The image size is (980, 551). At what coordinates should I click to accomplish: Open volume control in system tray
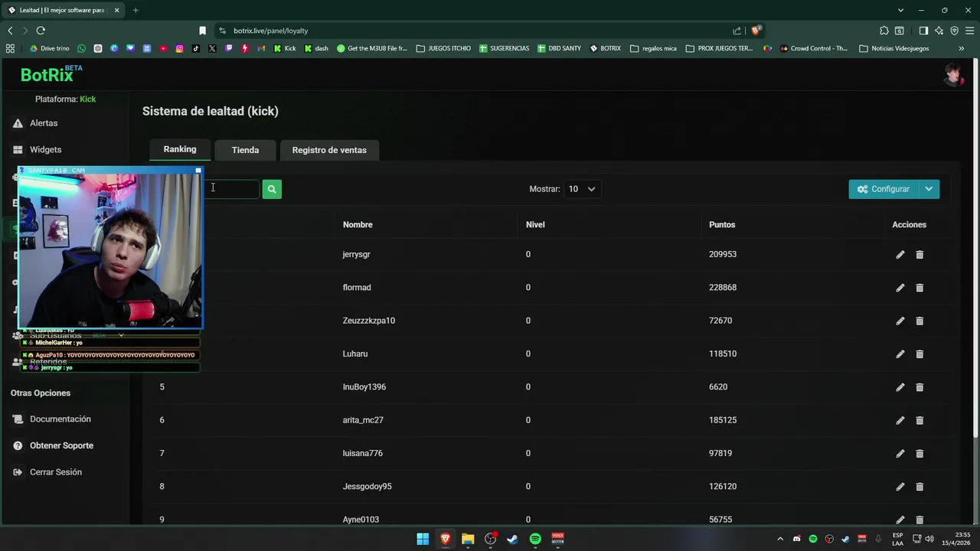point(930,539)
